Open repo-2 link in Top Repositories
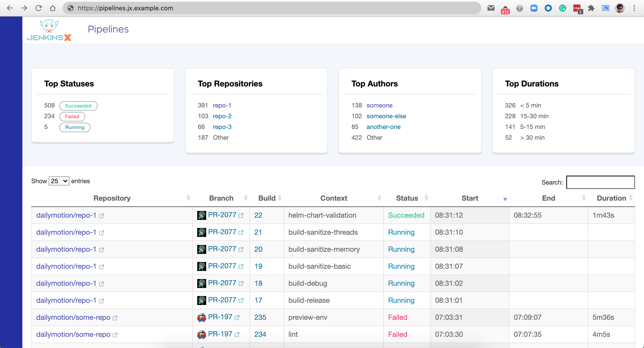The width and height of the screenshot is (644, 348). [222, 116]
